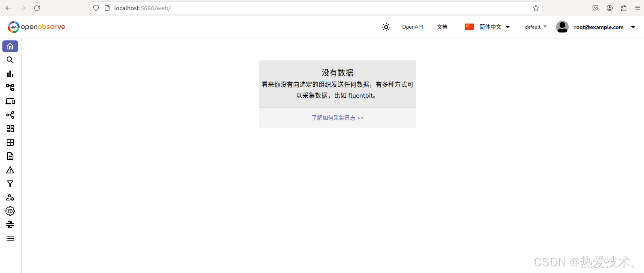Image resolution: width=644 pixels, height=273 pixels.
Task: Open Logs search from sidebar magnifier icon
Action: [x=10, y=60]
